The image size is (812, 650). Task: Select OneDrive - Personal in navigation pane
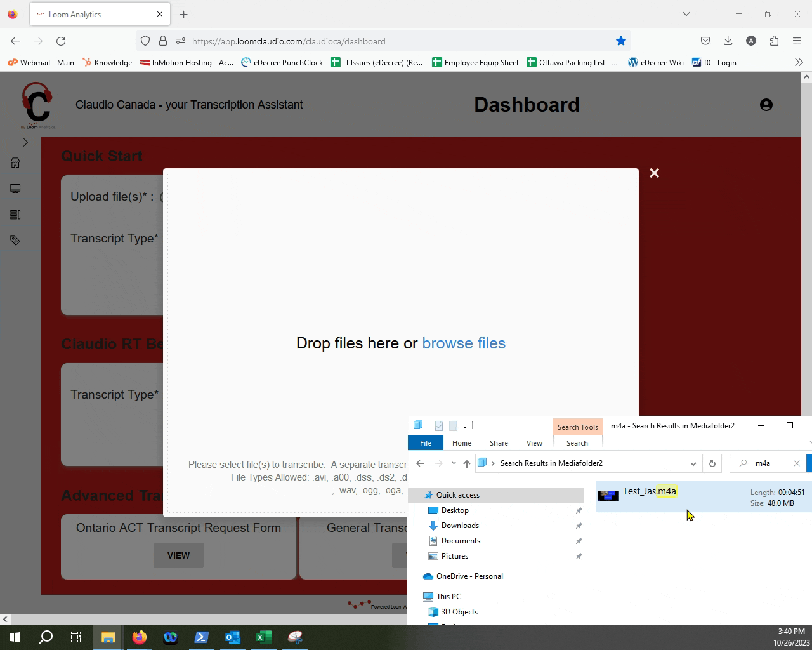tap(469, 576)
